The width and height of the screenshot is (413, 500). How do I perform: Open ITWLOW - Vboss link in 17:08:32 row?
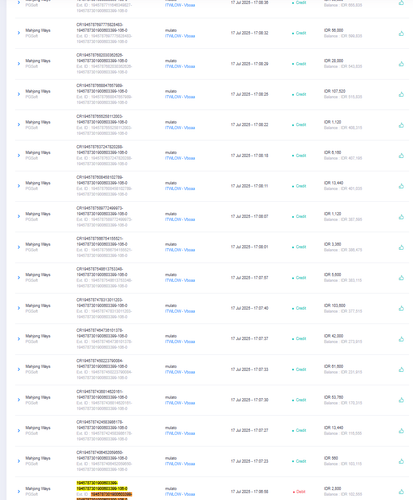coord(180,36)
